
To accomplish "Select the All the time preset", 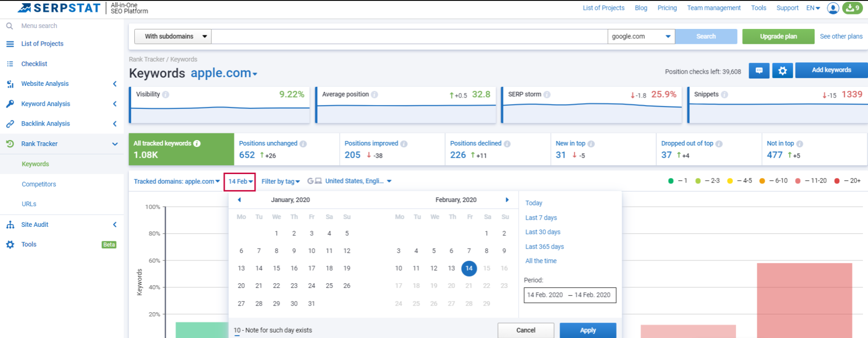I will (541, 261).
